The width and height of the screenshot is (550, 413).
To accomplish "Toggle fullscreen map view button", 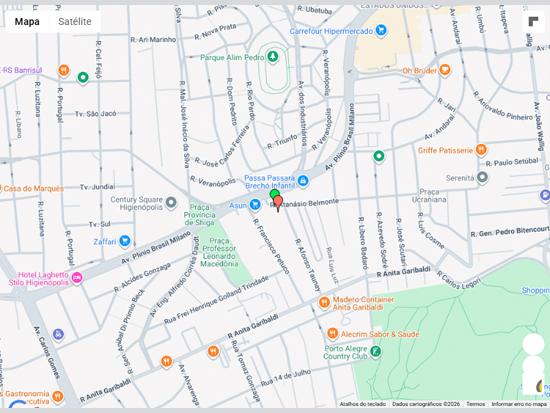I will (533, 22).
